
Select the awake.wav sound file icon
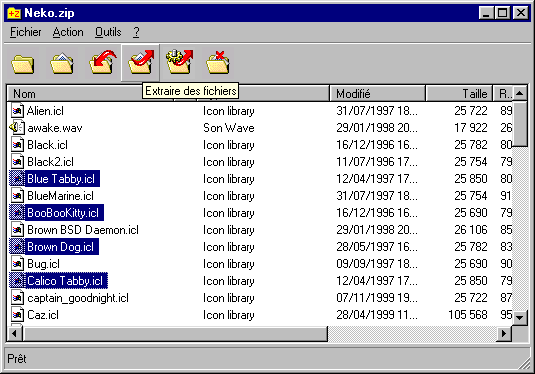[17, 128]
